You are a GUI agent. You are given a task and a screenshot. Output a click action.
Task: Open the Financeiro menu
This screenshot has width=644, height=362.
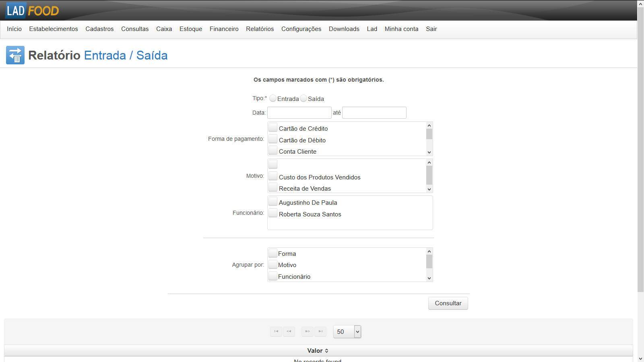pos(224,29)
